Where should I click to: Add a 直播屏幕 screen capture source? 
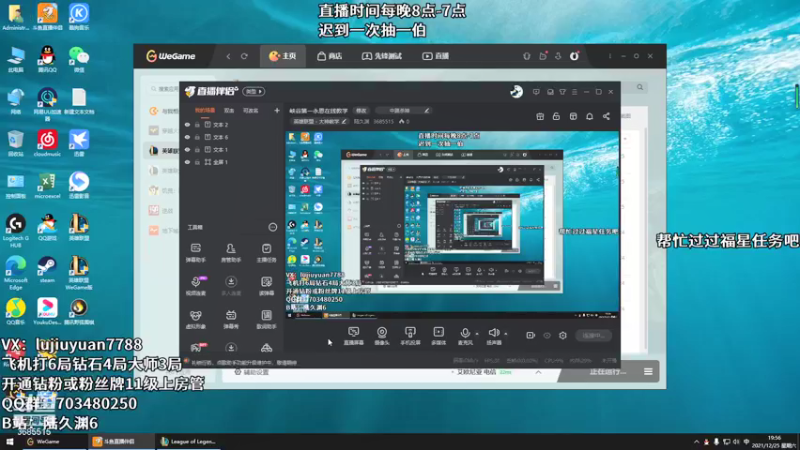tap(354, 336)
